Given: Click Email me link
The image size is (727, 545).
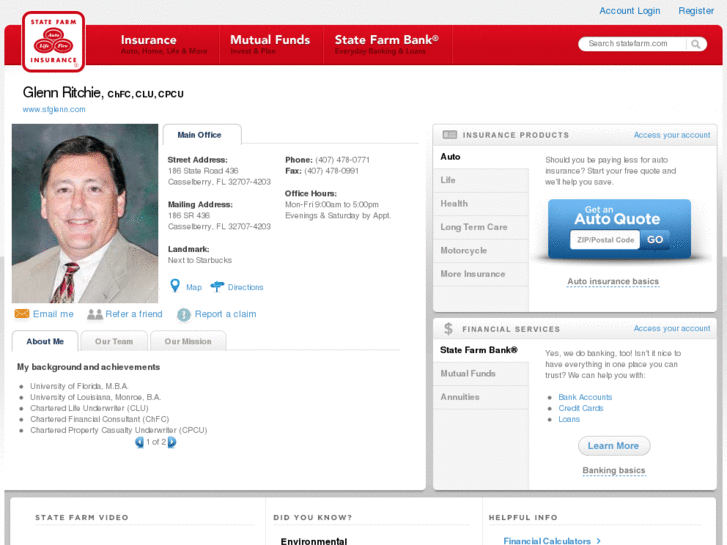Looking at the screenshot, I should point(53,314).
